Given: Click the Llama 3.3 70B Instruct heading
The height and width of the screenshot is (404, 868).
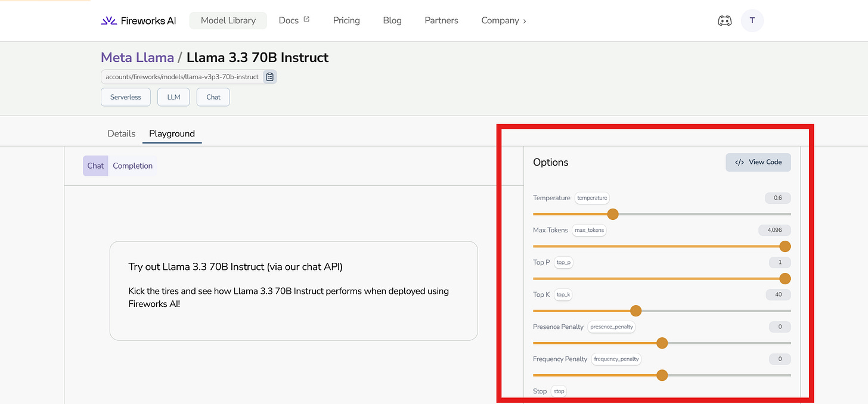Looking at the screenshot, I should (x=258, y=57).
